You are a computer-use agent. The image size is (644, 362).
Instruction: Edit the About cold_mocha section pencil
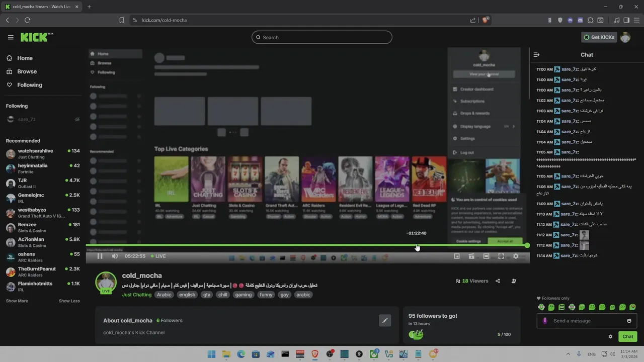385,320
